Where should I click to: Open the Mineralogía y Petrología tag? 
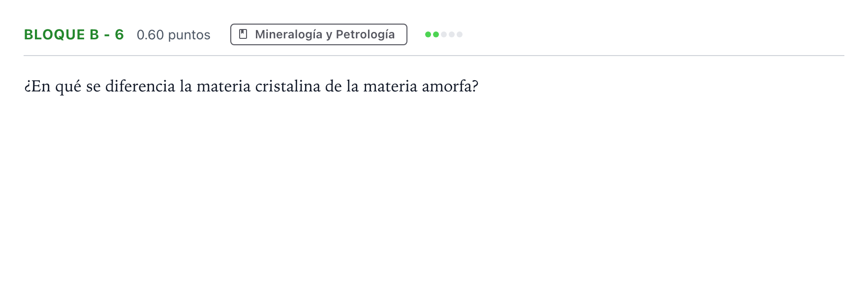(319, 34)
